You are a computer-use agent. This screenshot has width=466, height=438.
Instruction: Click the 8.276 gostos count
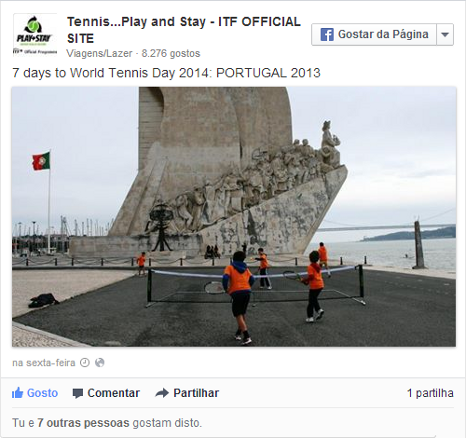tap(171, 53)
